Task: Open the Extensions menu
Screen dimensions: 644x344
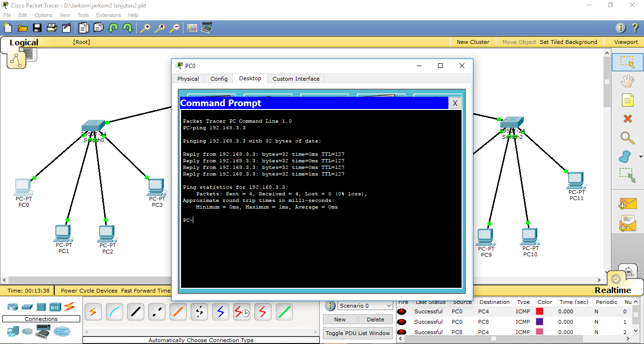Action: pyautogui.click(x=108, y=15)
